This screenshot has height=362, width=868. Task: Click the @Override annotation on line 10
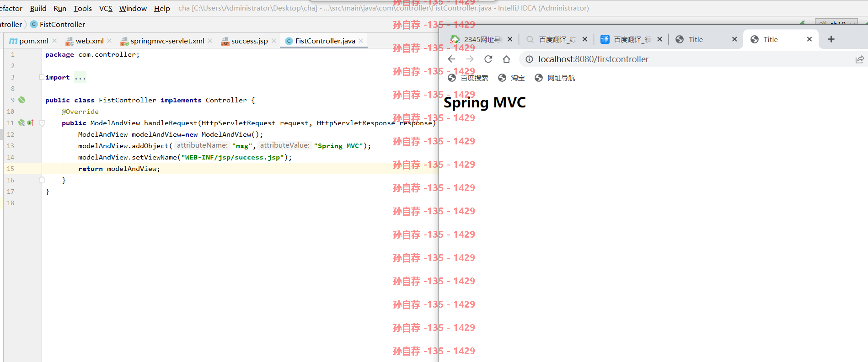pos(80,112)
